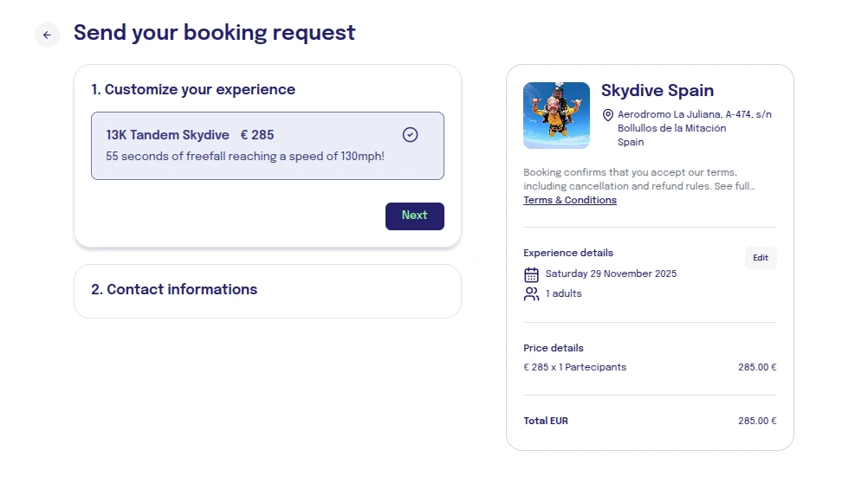Click the Send your booking request heading

click(x=214, y=33)
